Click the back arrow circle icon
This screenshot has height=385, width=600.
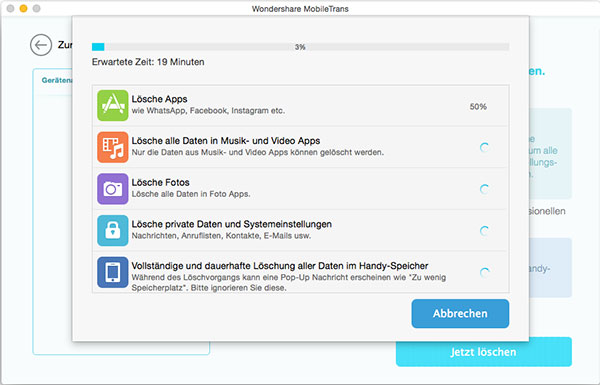tap(41, 45)
